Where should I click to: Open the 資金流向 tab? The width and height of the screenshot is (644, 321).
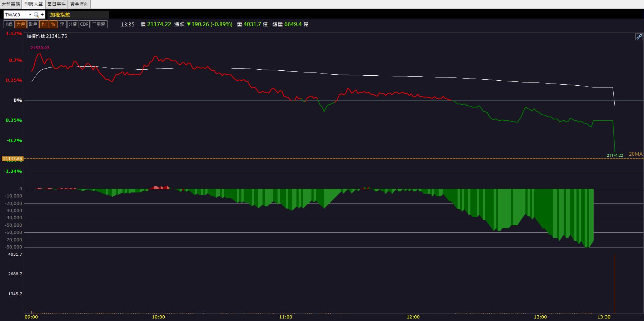79,4
